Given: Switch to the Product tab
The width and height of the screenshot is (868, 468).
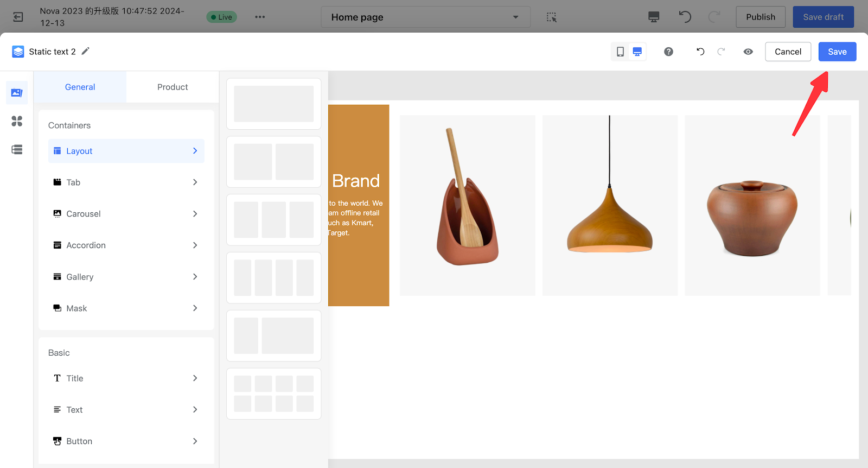Looking at the screenshot, I should (x=173, y=87).
